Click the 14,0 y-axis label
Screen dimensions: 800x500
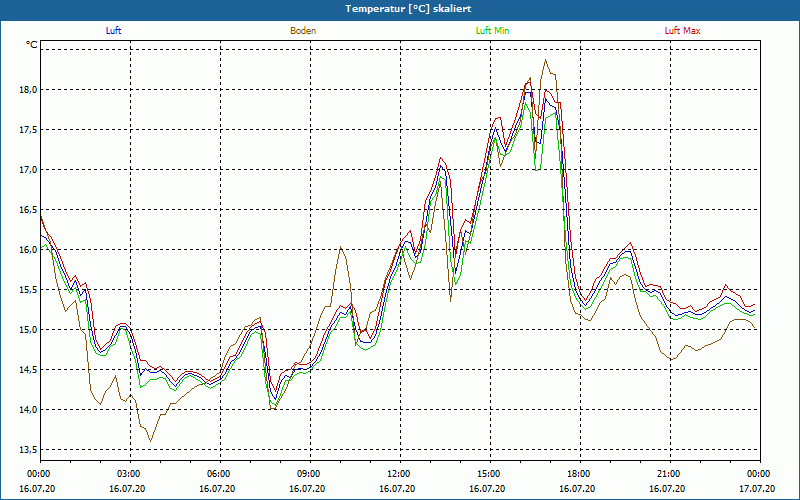pos(29,410)
